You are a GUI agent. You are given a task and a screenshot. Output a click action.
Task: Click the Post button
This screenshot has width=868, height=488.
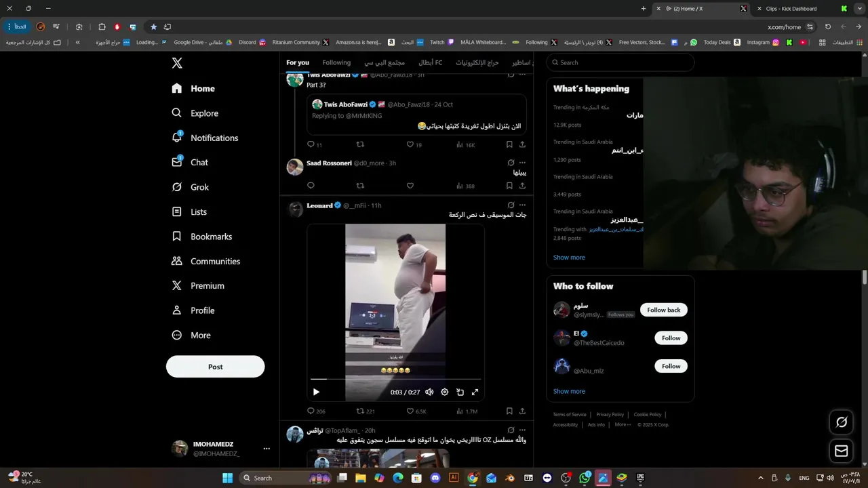[x=215, y=367]
